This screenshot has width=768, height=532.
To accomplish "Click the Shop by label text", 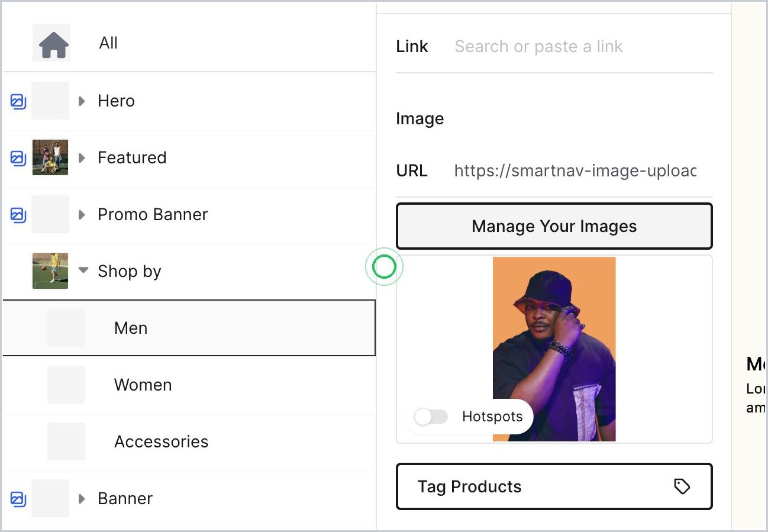I will (130, 272).
